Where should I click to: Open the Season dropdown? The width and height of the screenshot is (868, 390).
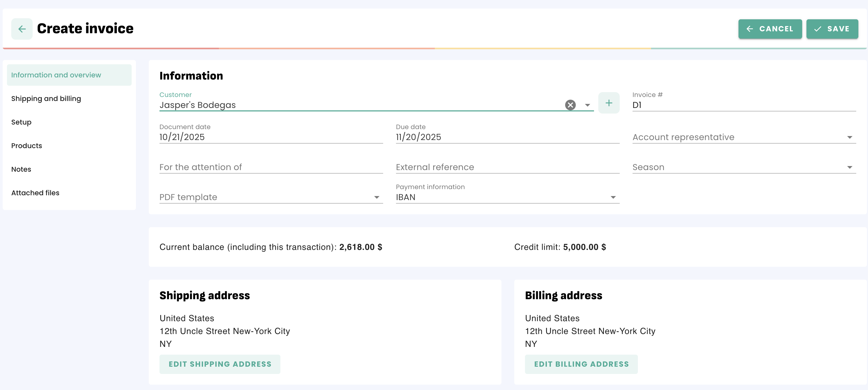tap(744, 167)
